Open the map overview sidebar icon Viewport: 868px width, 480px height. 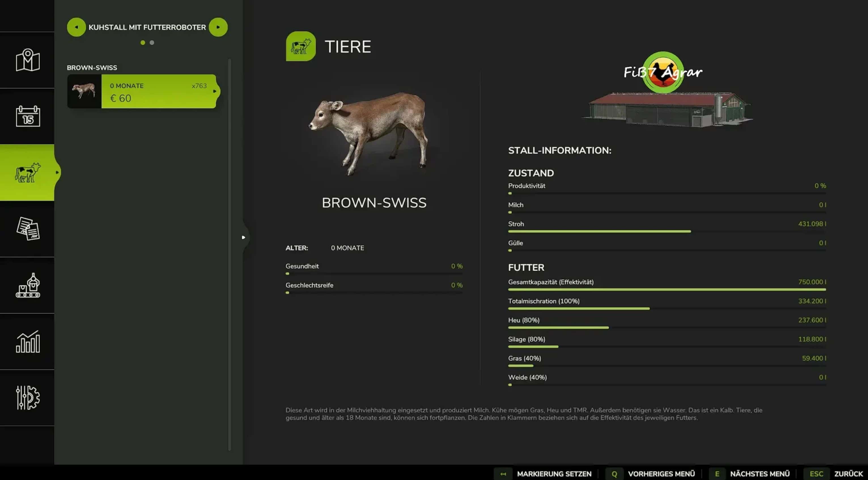coord(28,60)
